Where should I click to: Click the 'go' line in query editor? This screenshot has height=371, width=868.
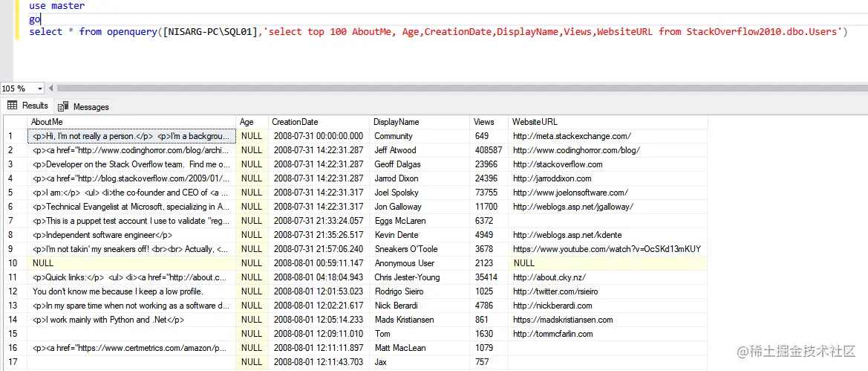point(34,19)
